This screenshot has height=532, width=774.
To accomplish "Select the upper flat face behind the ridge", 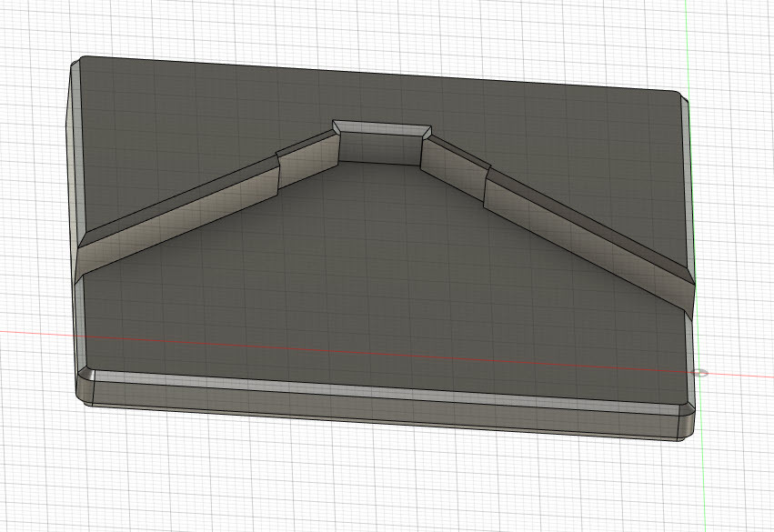I will pos(382,91).
